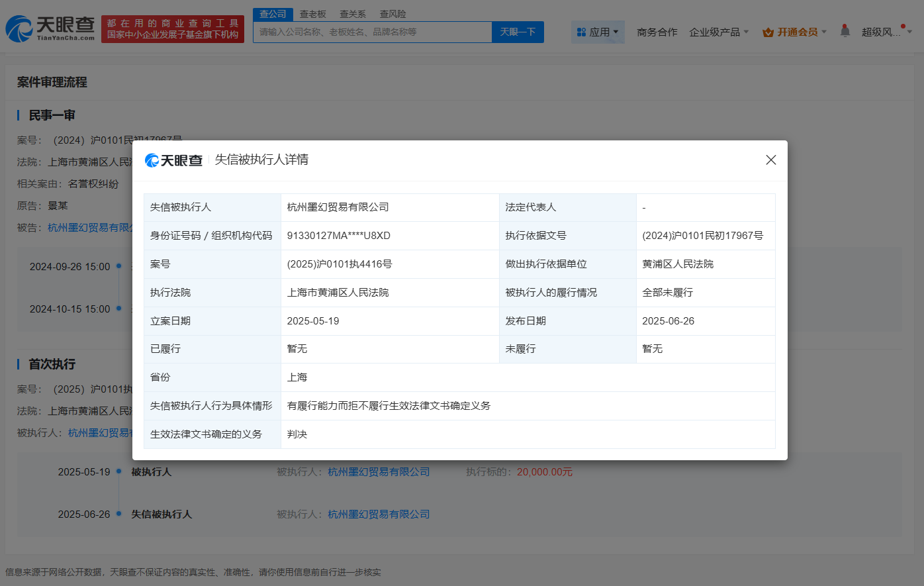Open the 超级风... user account dropdown

coord(886,32)
